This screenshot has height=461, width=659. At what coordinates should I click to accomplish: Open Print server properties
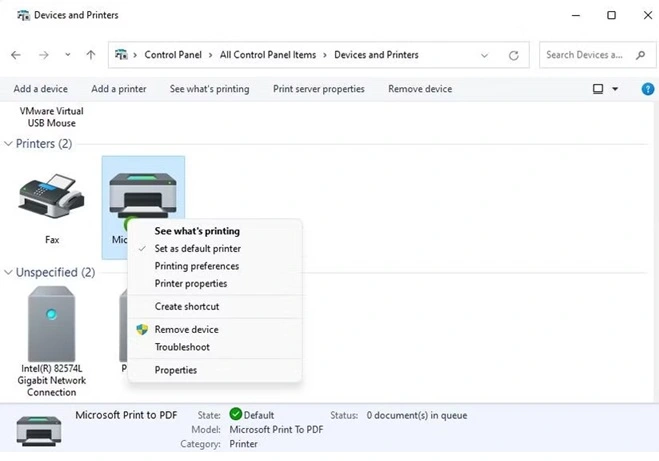click(x=318, y=89)
